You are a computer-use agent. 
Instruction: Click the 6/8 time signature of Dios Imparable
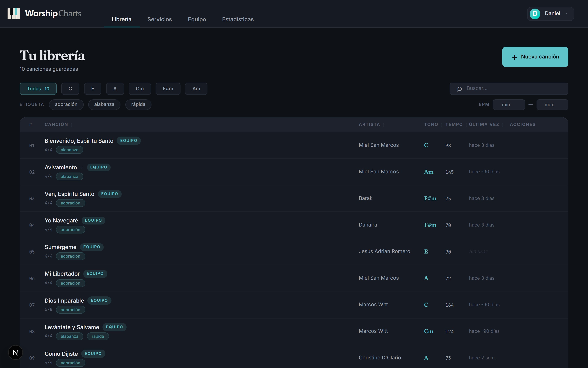48,309
